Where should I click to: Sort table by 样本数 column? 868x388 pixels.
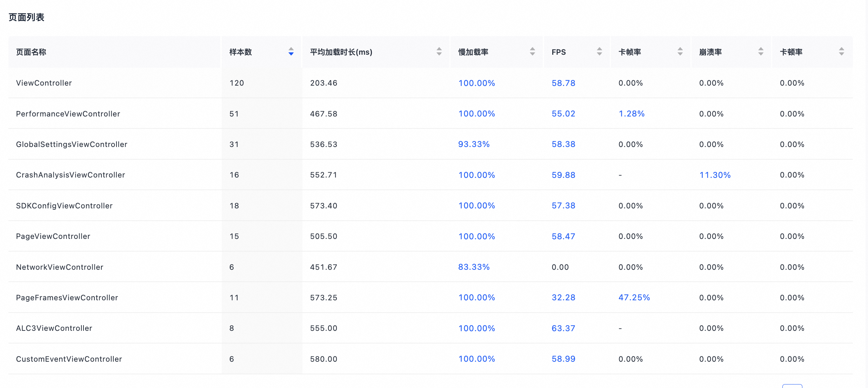tap(291, 52)
